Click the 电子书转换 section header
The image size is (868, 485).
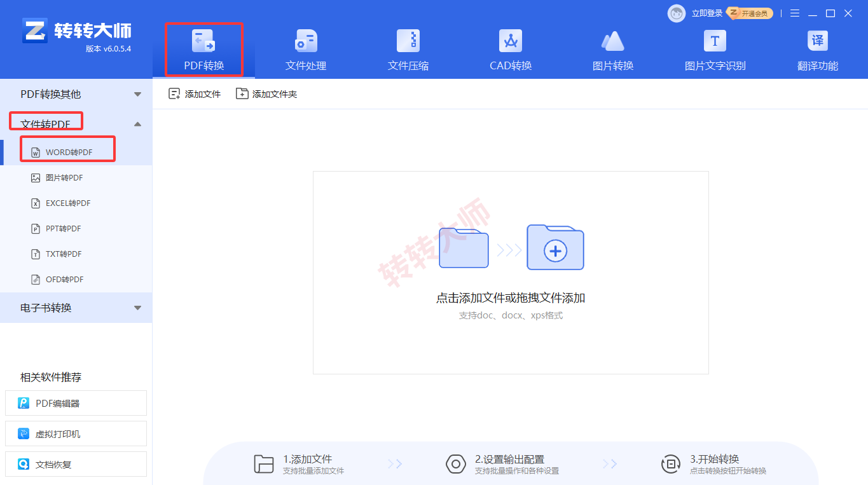(76, 308)
